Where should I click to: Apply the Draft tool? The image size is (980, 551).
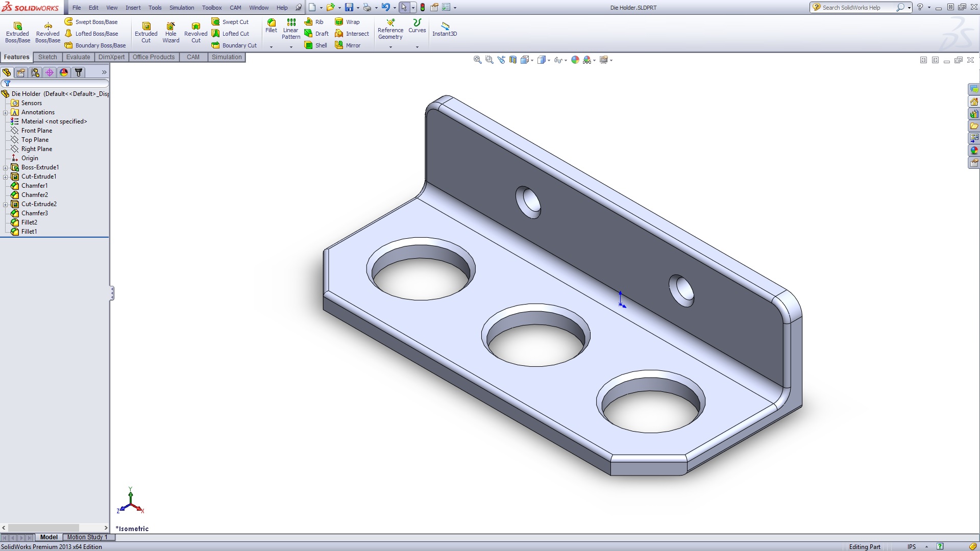[316, 34]
